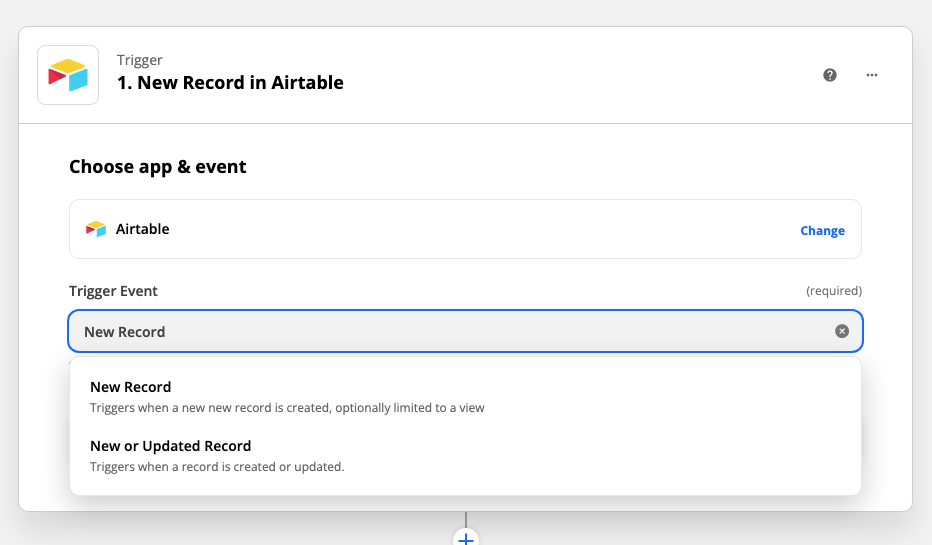
Task: Clear the Trigger Event field with X icon
Action: (842, 331)
